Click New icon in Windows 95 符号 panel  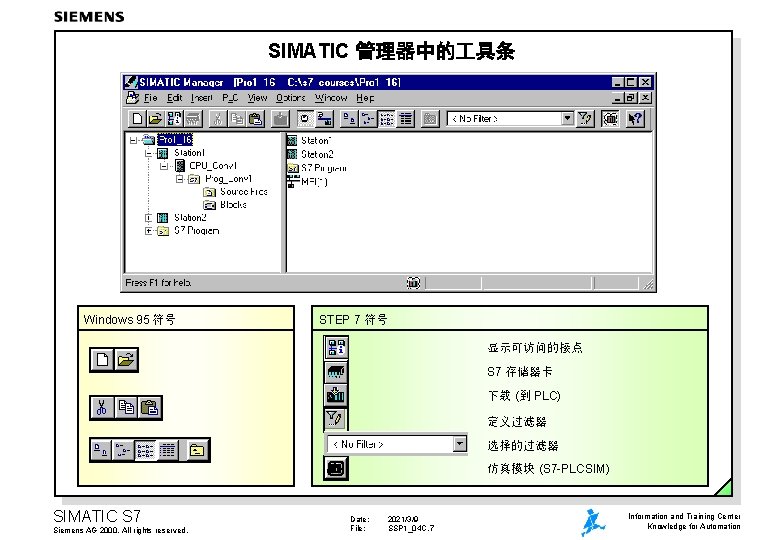(x=102, y=360)
